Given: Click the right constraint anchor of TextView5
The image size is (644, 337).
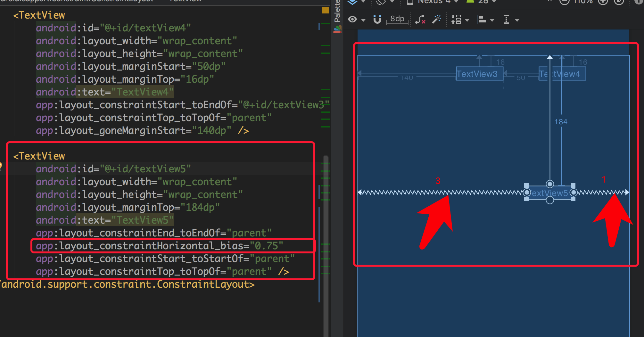Looking at the screenshot, I should point(574,193).
